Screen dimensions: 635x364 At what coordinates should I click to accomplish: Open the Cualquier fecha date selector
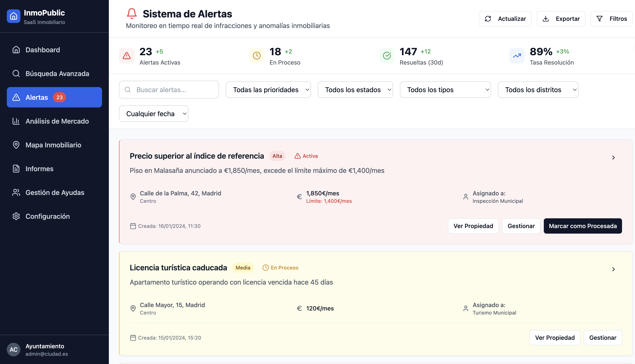pyautogui.click(x=153, y=113)
